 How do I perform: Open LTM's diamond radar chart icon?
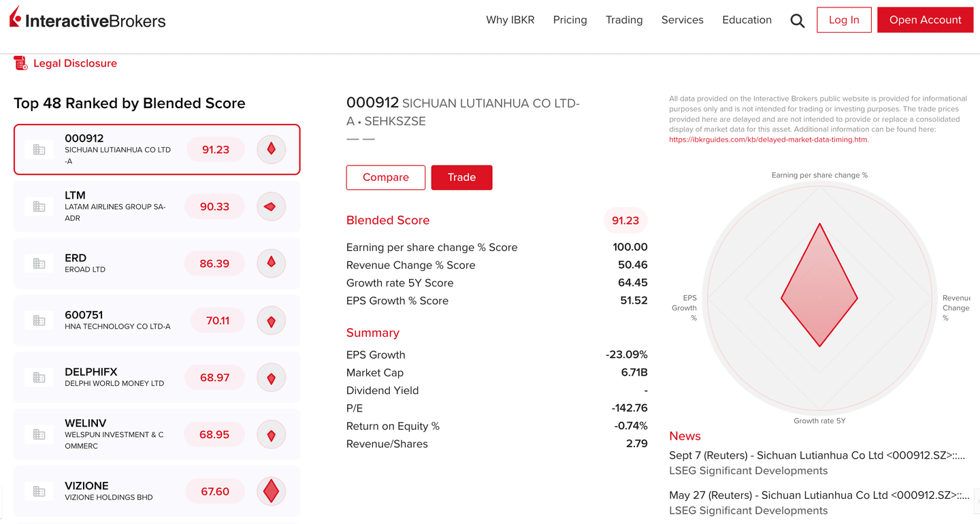tap(271, 206)
